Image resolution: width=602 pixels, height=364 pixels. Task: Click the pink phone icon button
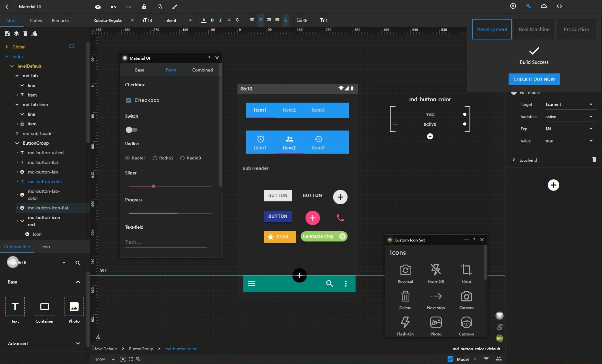pyautogui.click(x=340, y=218)
